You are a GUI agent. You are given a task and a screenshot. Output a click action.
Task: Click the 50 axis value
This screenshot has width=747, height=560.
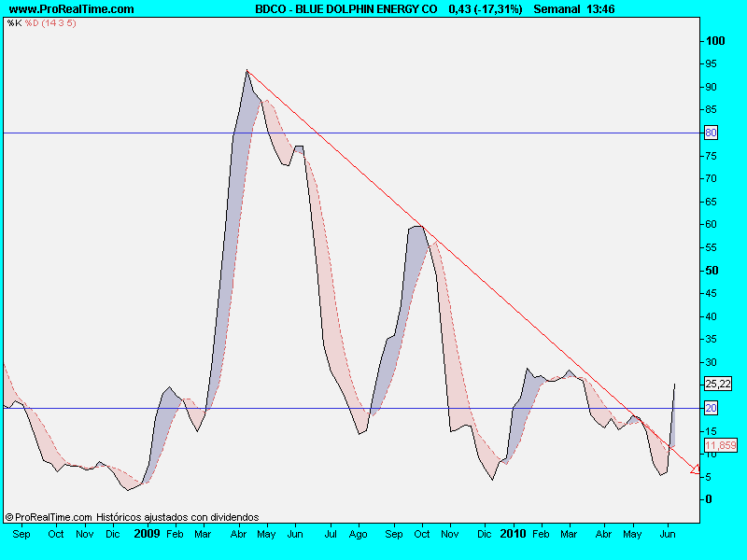pyautogui.click(x=712, y=271)
